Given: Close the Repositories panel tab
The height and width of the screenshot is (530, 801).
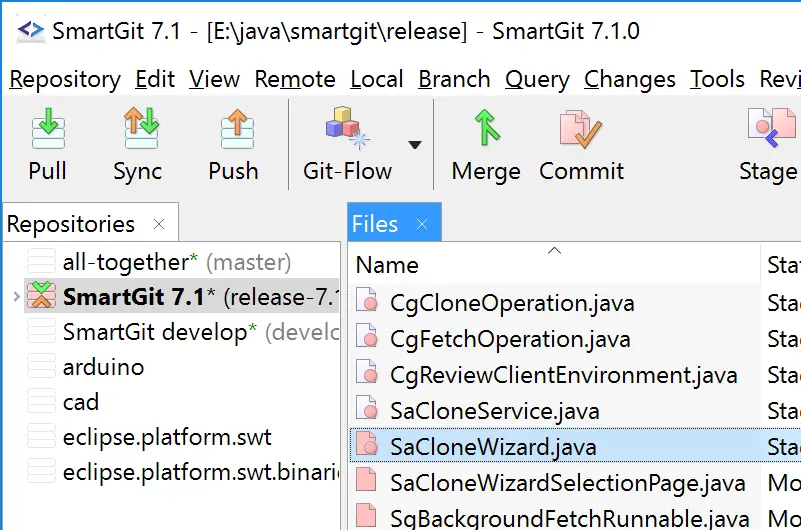Looking at the screenshot, I should (159, 224).
